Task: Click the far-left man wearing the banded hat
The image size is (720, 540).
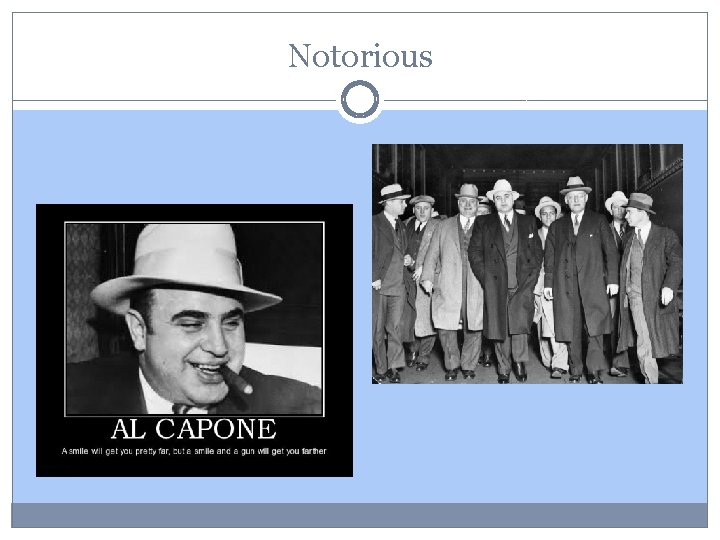Action: point(389,280)
